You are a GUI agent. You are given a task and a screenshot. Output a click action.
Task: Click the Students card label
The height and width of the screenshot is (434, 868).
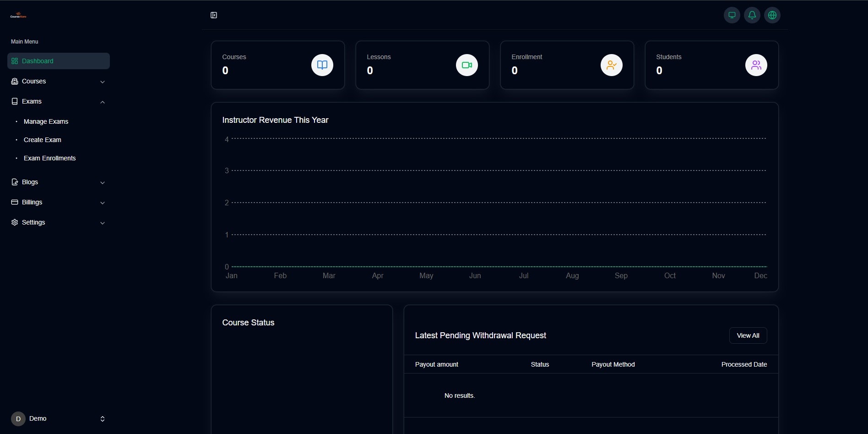[668, 57]
